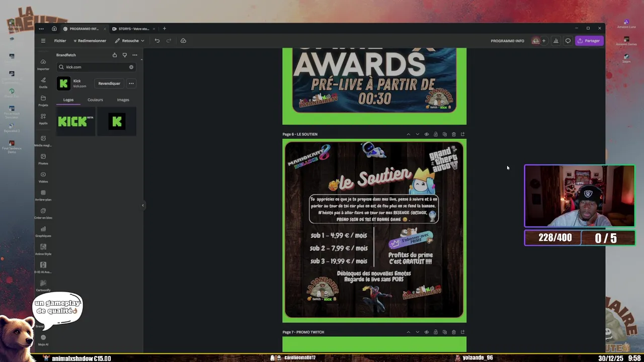644x362 pixels.
Task: Move Page 6 down with arrow
Action: pos(418,134)
